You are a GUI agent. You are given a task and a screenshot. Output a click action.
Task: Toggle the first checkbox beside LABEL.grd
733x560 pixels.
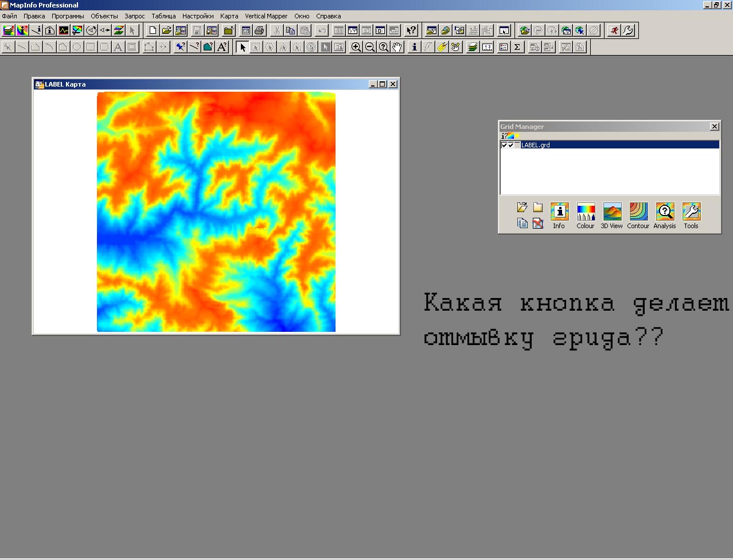[x=504, y=146]
